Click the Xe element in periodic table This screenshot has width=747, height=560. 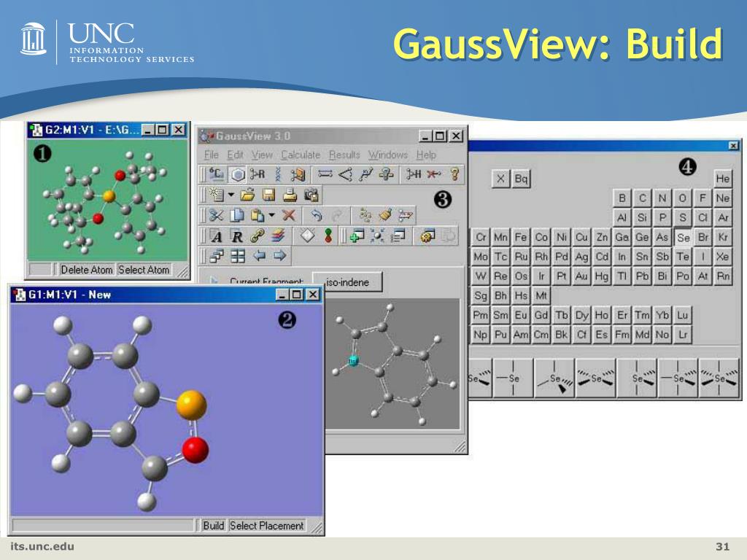click(723, 256)
